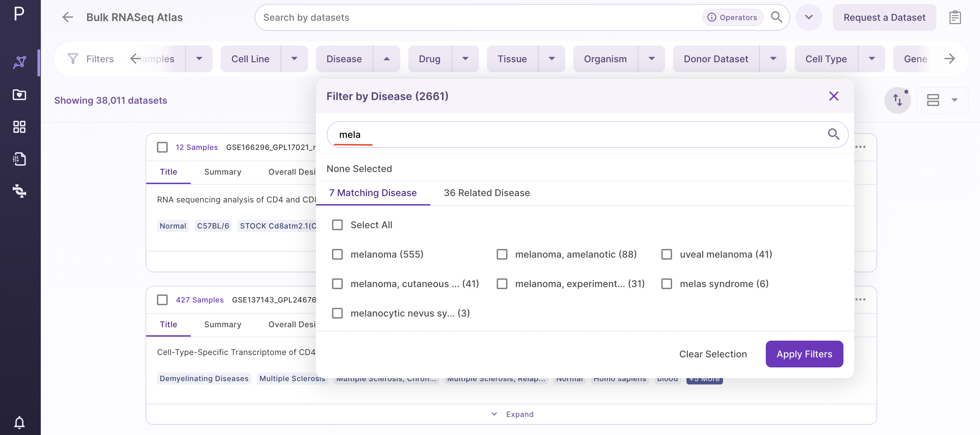The width and height of the screenshot is (980, 435).
Task: Open the dashboard grid icon in the sidebar
Action: (x=19, y=126)
